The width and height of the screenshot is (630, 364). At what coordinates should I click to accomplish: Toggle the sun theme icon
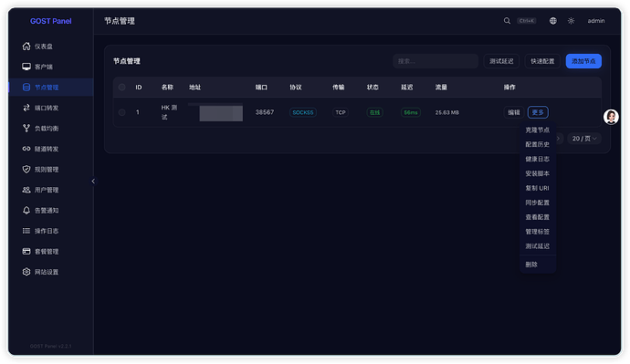click(x=571, y=20)
